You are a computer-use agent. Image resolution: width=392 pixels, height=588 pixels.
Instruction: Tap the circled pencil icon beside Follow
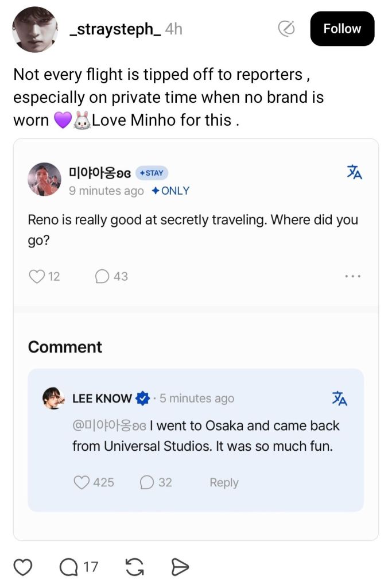point(286,28)
